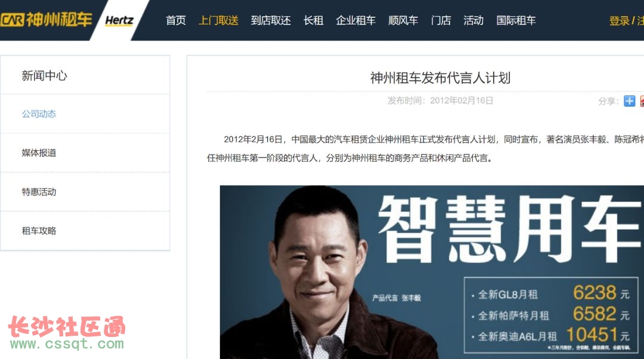Click the 神州租车 CAR logo
This screenshot has width=644, height=359.
click(45, 19)
